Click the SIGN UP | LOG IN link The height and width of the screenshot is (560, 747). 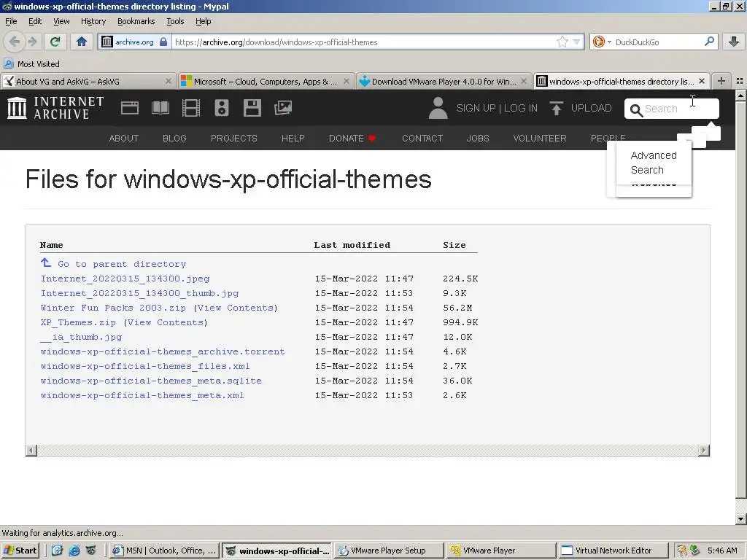(497, 108)
